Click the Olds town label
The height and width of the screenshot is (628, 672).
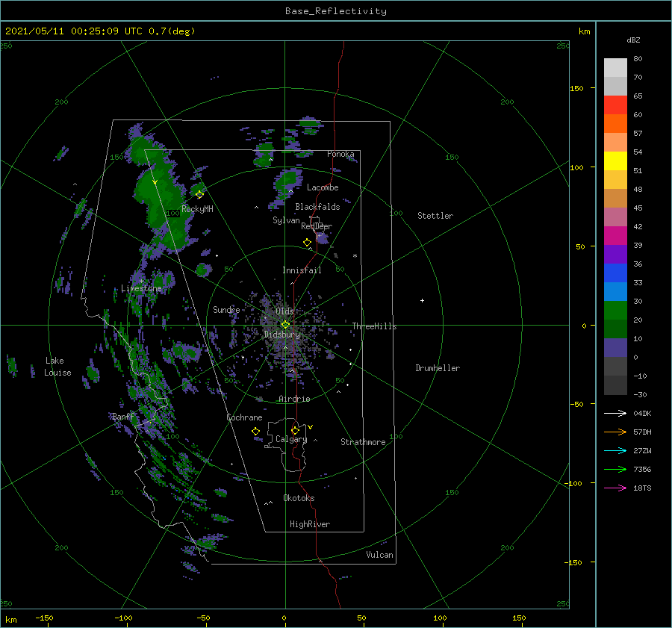[x=284, y=311]
